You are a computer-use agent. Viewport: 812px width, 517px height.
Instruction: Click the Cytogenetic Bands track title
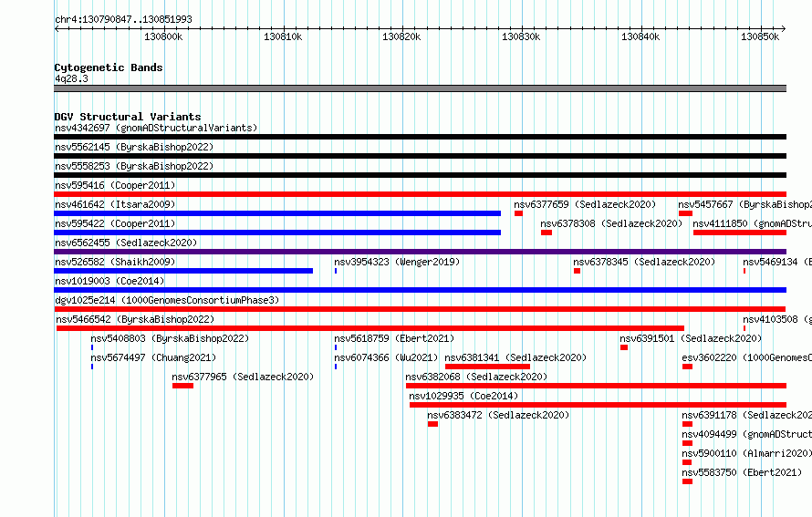109,67
